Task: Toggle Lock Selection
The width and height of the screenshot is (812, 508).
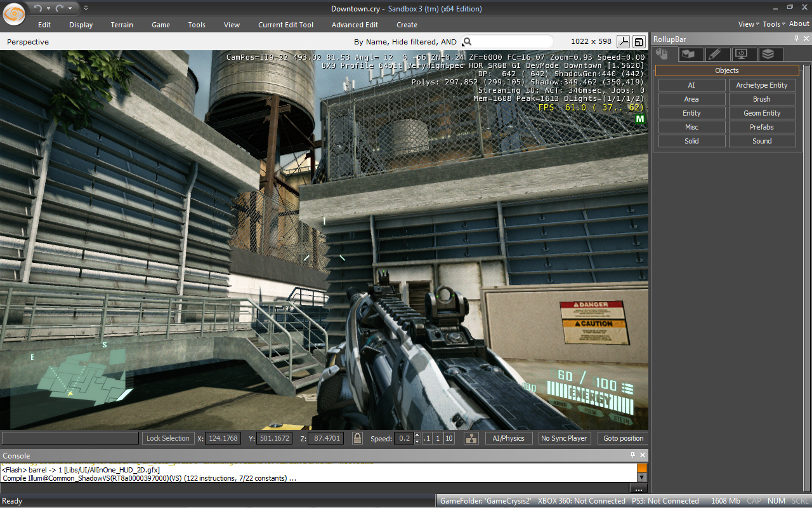Action: [x=168, y=438]
